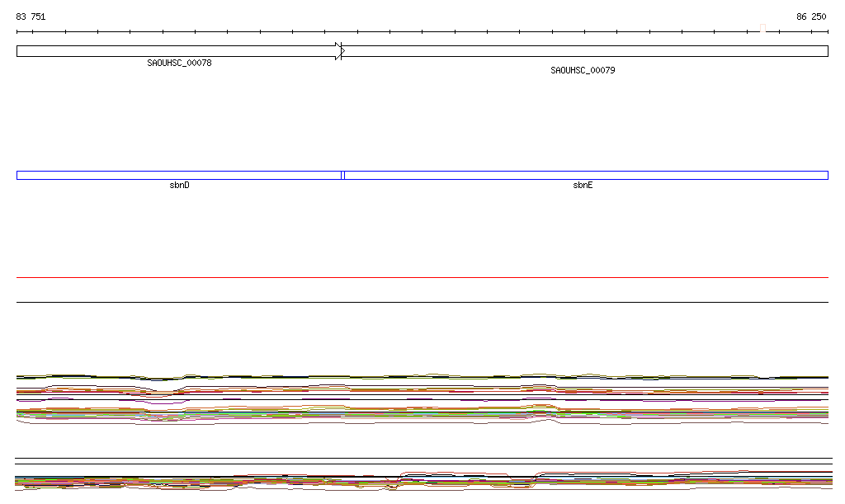Click the SAOUHSC_00078 text label

click(179, 63)
